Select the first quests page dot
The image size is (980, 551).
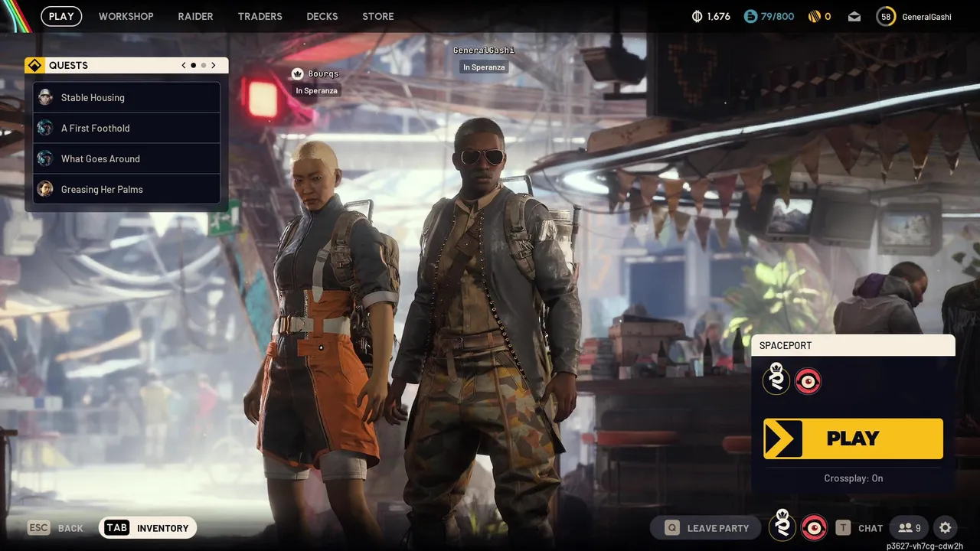pyautogui.click(x=193, y=66)
